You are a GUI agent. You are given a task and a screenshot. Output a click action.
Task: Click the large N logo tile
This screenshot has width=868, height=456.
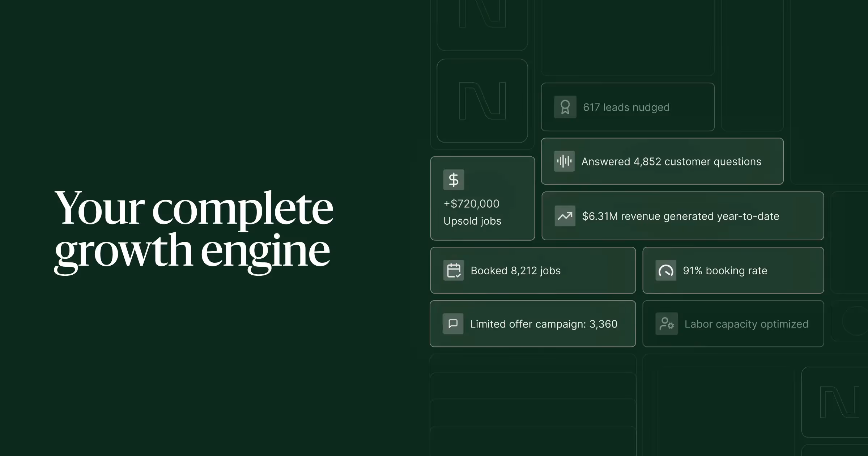482,101
